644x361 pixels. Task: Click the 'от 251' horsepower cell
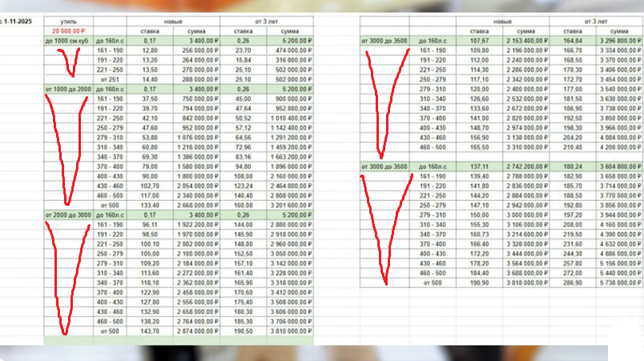110,79
